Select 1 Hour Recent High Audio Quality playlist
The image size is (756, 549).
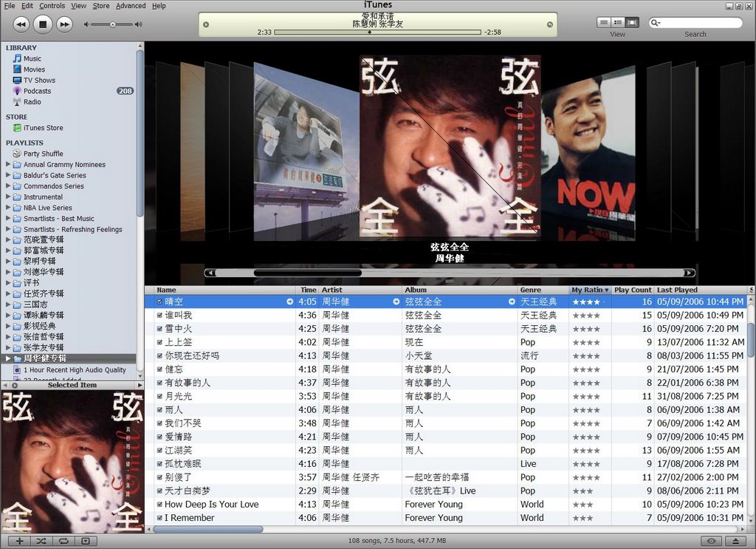pos(75,370)
